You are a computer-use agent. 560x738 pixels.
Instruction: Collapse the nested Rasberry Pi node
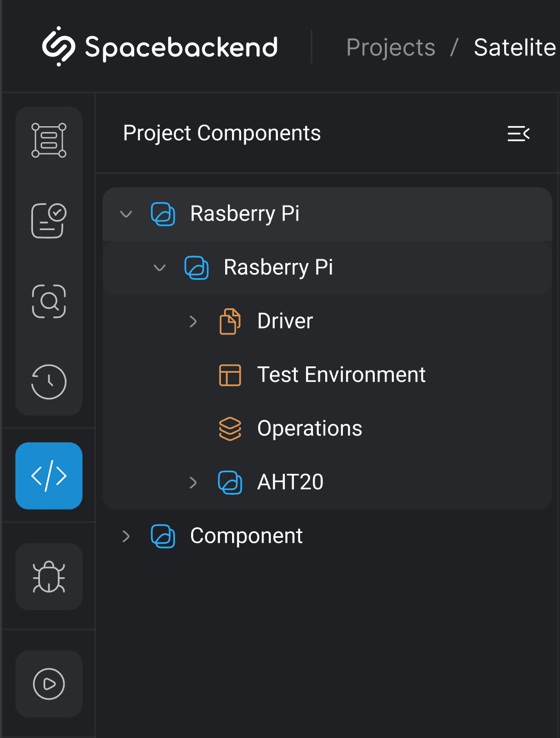pyautogui.click(x=160, y=268)
